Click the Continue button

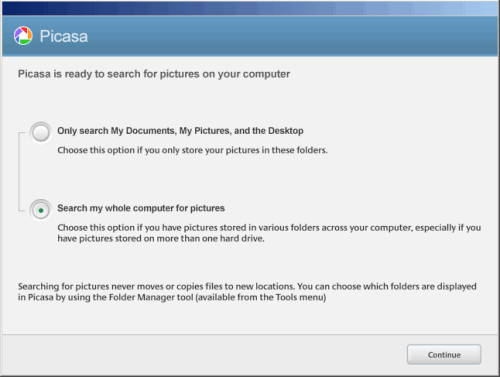pos(444,354)
